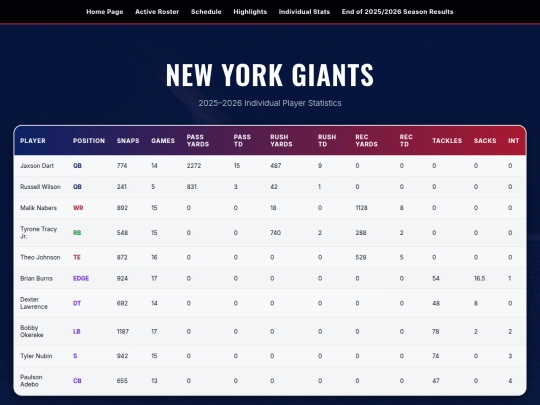Click the PLAYER column header

coord(33,141)
